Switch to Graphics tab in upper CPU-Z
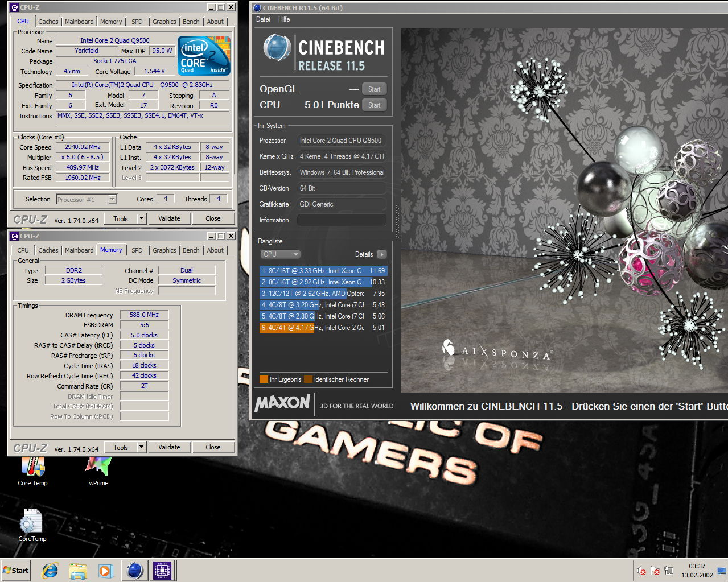 (x=164, y=22)
